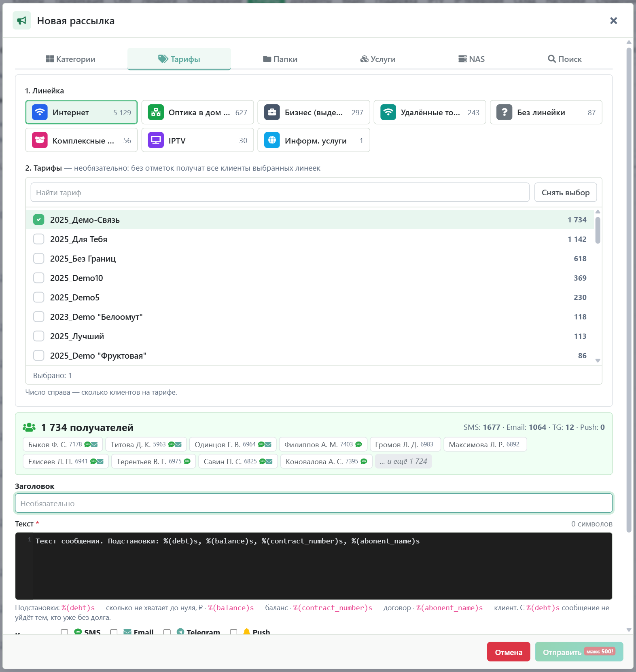Click the Снять выбор button
The width and height of the screenshot is (636, 672).
tap(566, 192)
